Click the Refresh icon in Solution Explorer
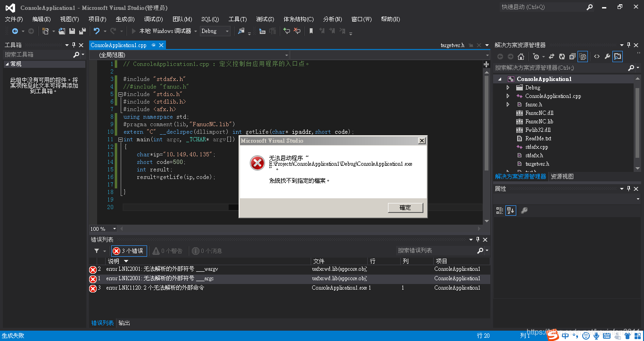This screenshot has height=341, width=644. click(x=562, y=57)
